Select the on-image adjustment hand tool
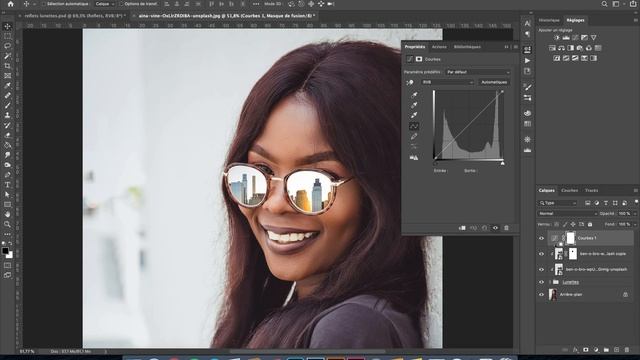 410,82
